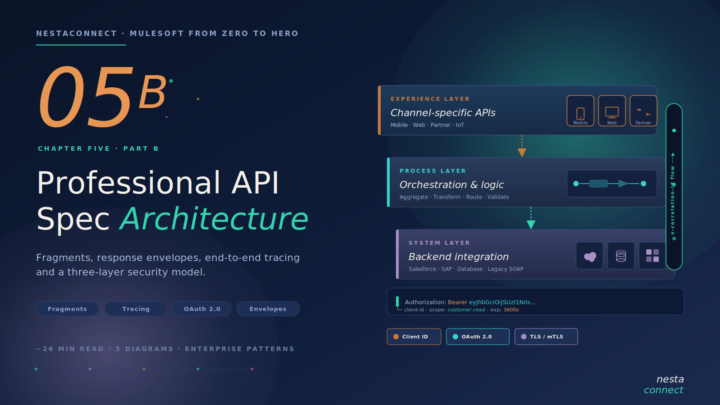Select the Fragments tag pill
The width and height of the screenshot is (720, 405).
[x=67, y=309]
